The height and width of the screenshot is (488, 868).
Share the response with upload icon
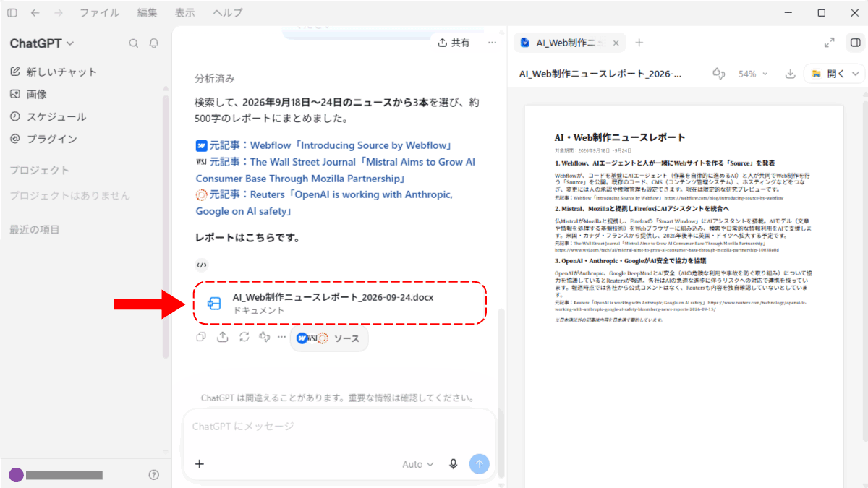pos(223,337)
